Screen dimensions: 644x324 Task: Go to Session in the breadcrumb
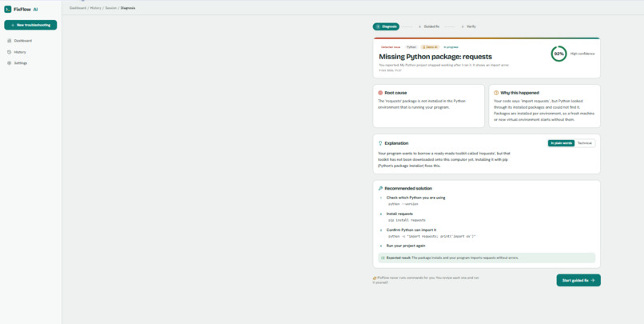point(111,8)
